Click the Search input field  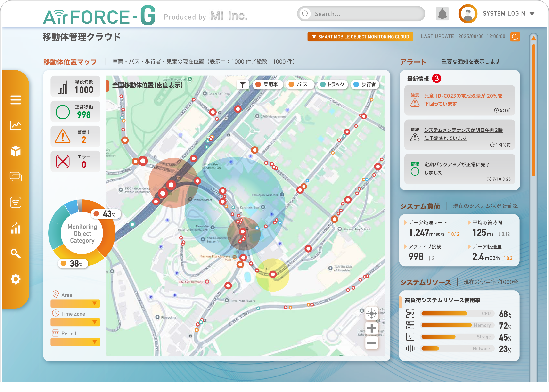(364, 14)
